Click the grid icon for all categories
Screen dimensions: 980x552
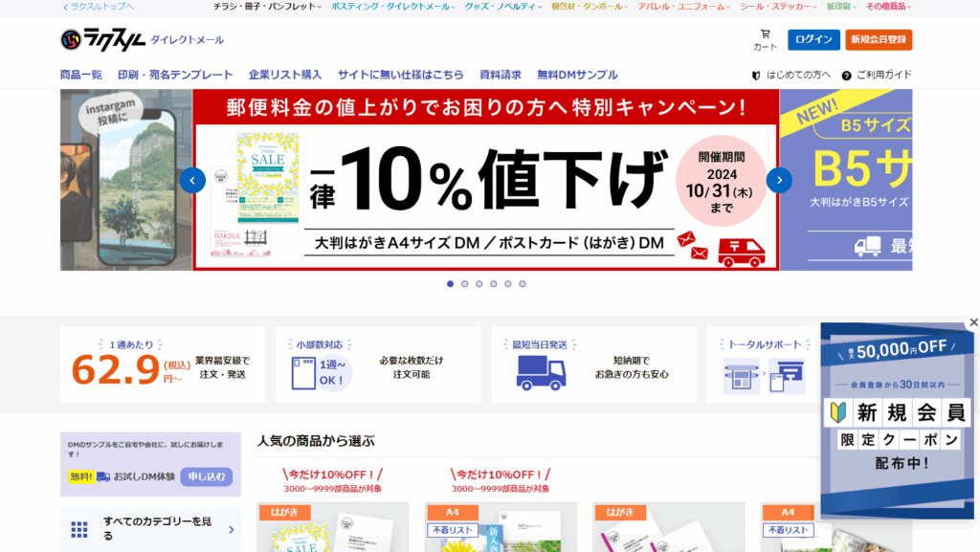[79, 529]
